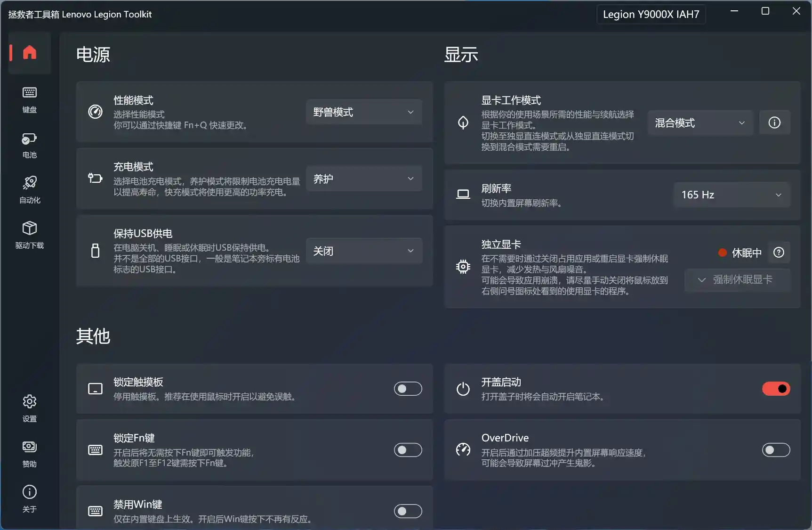Image resolution: width=812 pixels, height=530 pixels.
Task: Toggle the 禁用Win键 switch
Action: tap(408, 511)
